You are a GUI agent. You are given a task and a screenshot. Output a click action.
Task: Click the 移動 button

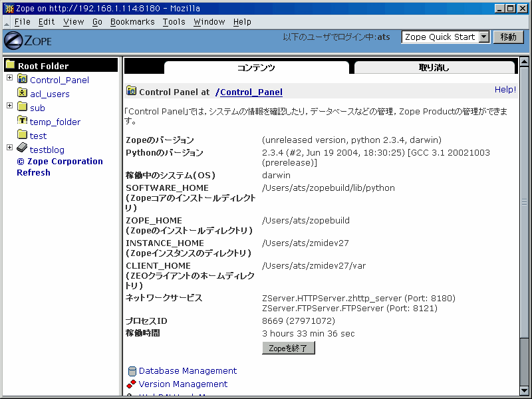[x=508, y=37]
